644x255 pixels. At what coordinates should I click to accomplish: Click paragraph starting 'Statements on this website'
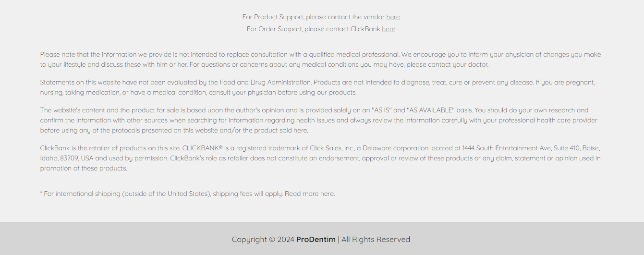click(x=317, y=87)
